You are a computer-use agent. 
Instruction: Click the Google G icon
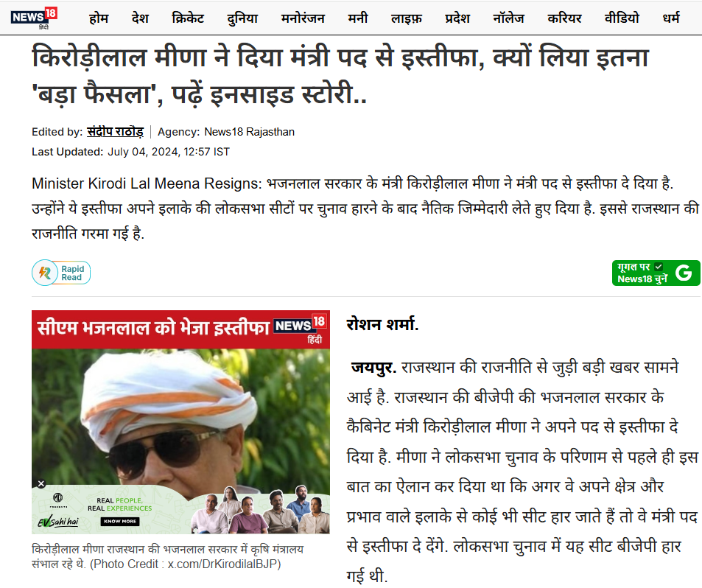coord(684,273)
